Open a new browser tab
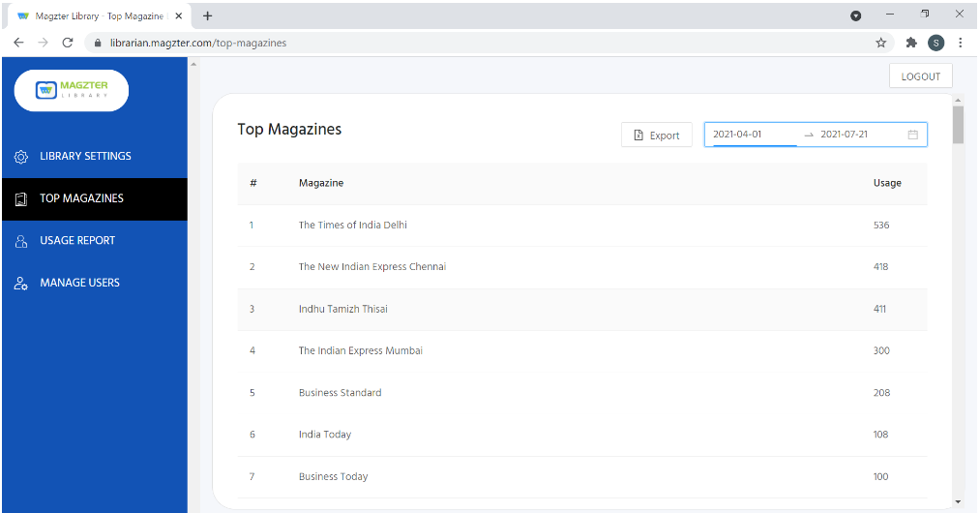This screenshot has height=513, width=980. [207, 16]
